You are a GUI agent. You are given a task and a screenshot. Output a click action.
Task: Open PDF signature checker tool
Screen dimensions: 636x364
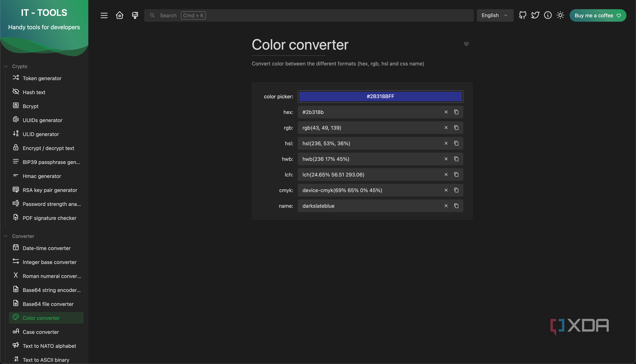[x=46, y=218]
